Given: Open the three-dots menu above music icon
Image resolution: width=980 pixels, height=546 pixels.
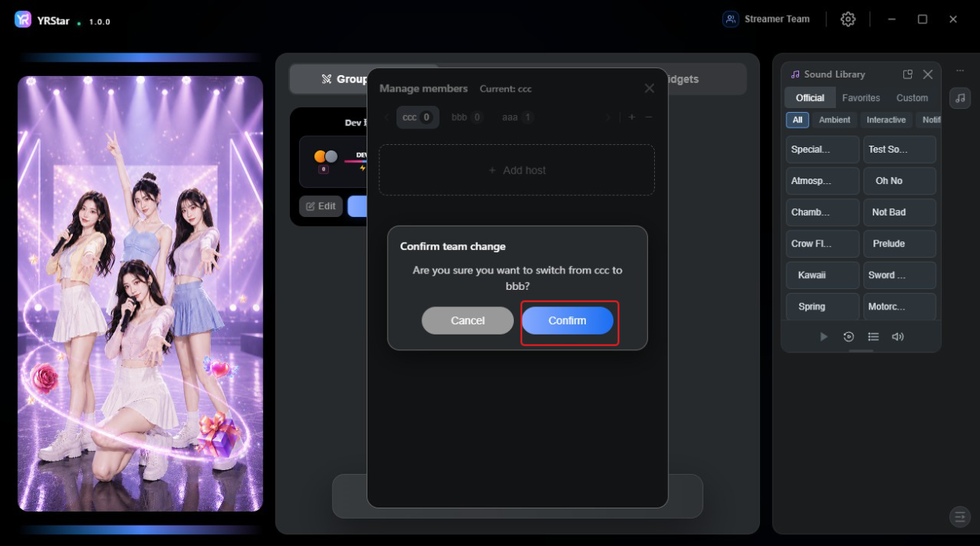Looking at the screenshot, I should [x=960, y=71].
